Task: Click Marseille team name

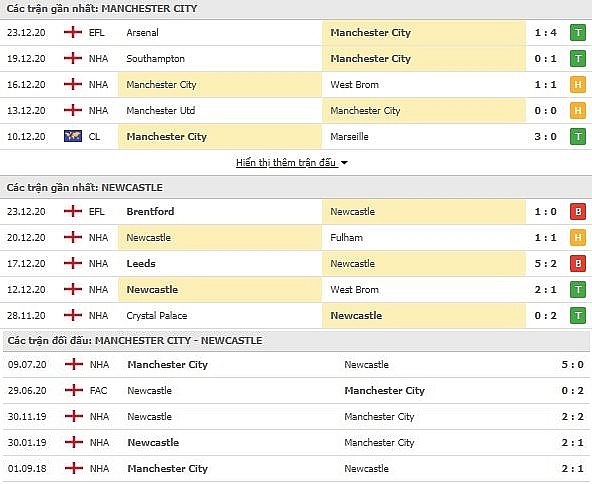Action: tap(349, 137)
